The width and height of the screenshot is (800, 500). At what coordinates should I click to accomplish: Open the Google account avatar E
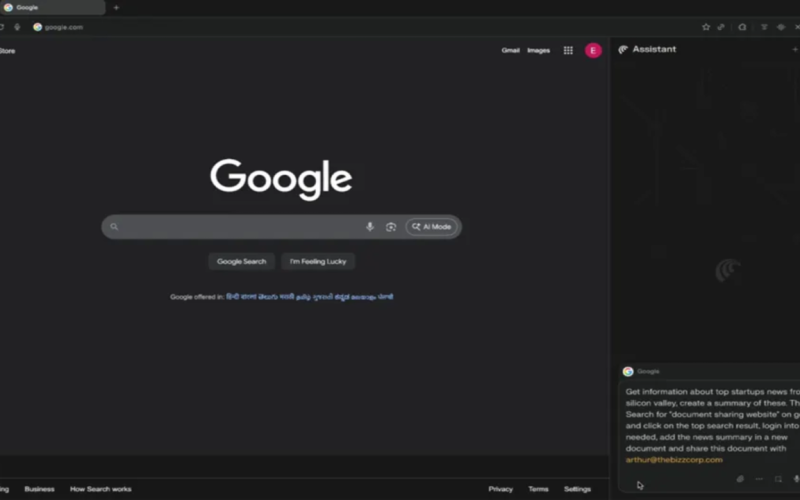coord(593,51)
